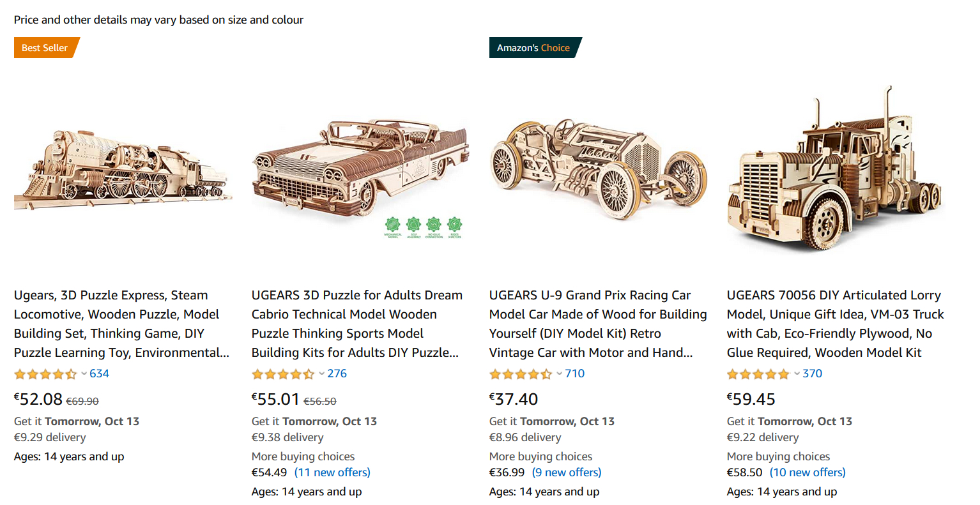980x505 pixels.
Task: Expand rating dropdown beside 276 reviews
Action: coord(321,374)
